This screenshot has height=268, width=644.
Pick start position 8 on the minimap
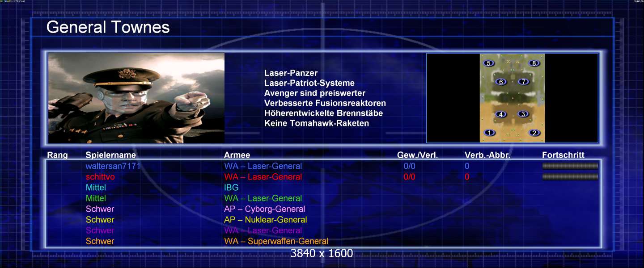click(534, 63)
